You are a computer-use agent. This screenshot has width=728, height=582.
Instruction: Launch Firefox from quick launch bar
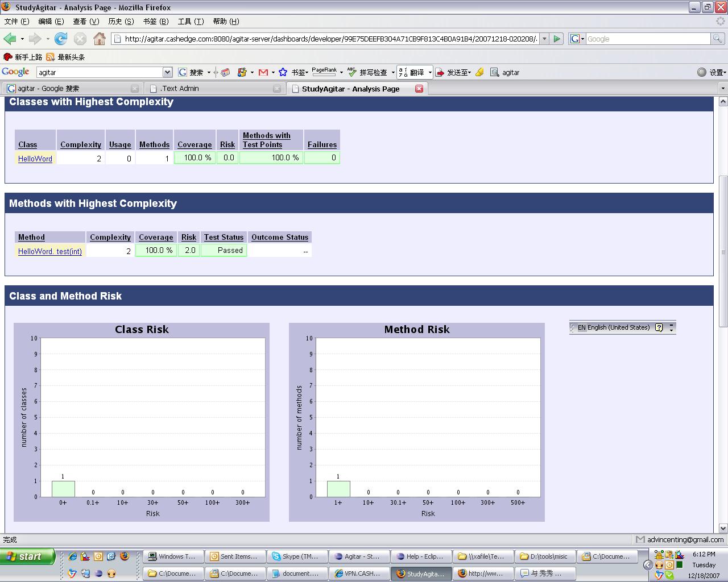(125, 556)
